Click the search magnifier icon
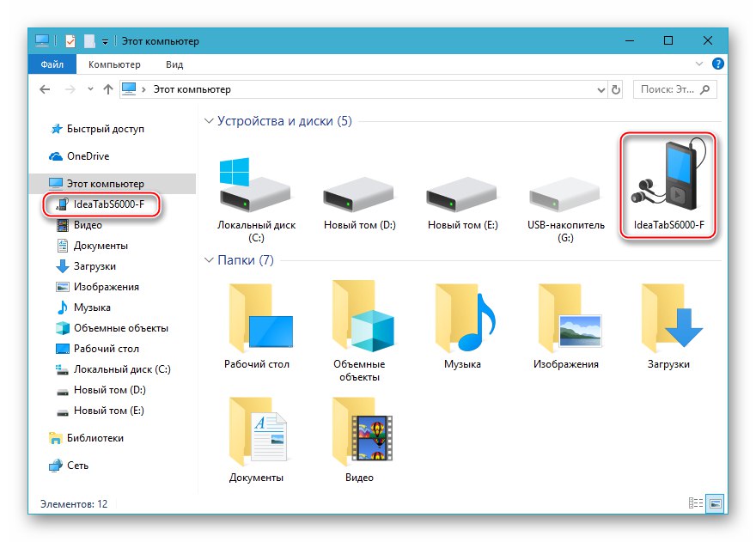The width and height of the screenshot is (756, 542). [x=705, y=89]
